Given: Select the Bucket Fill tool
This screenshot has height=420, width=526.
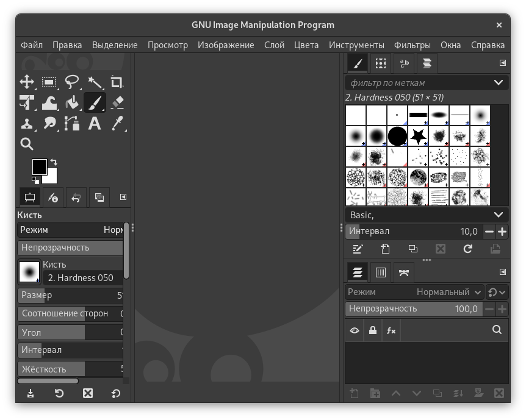Looking at the screenshot, I should click(72, 102).
